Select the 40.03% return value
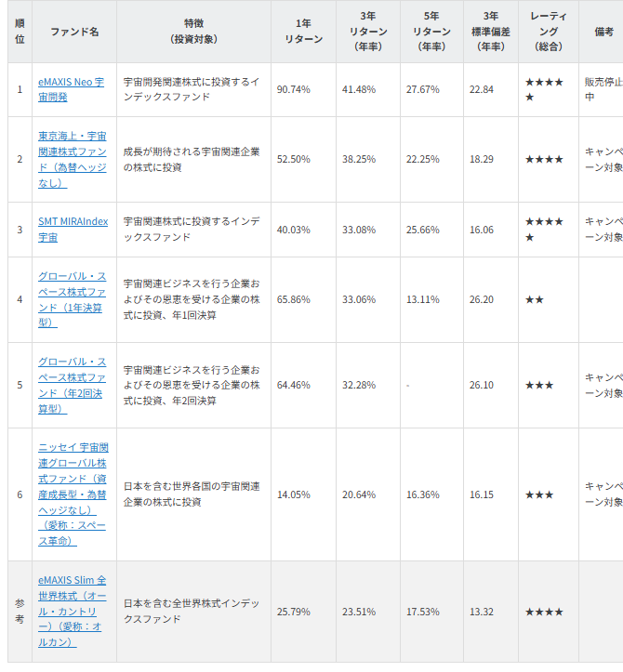The height and width of the screenshot is (672, 623). click(293, 230)
